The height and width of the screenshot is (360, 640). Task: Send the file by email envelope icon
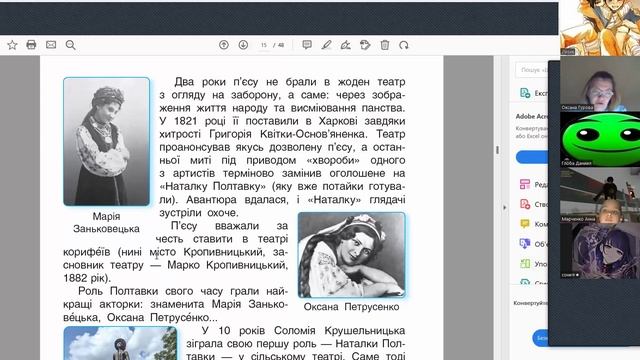click(x=51, y=45)
